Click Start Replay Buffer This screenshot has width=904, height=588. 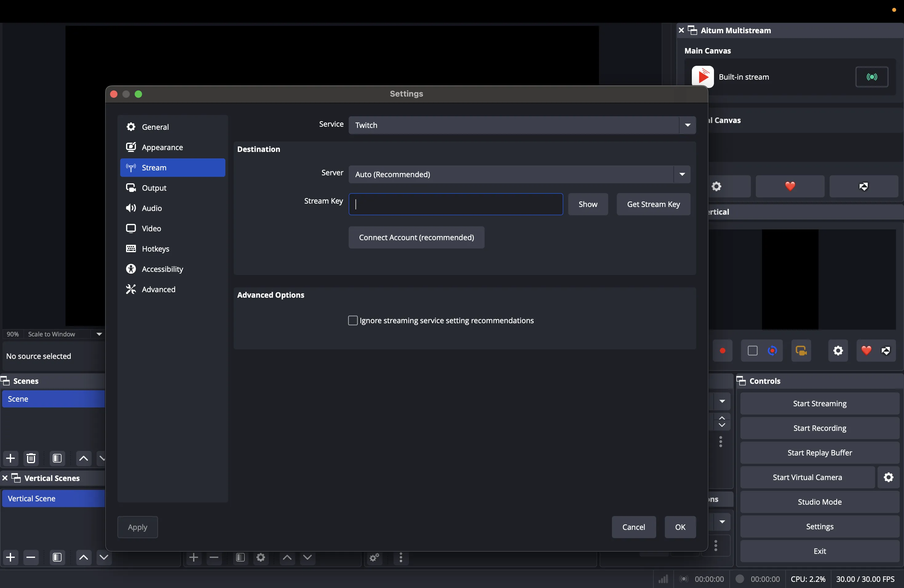[820, 453]
